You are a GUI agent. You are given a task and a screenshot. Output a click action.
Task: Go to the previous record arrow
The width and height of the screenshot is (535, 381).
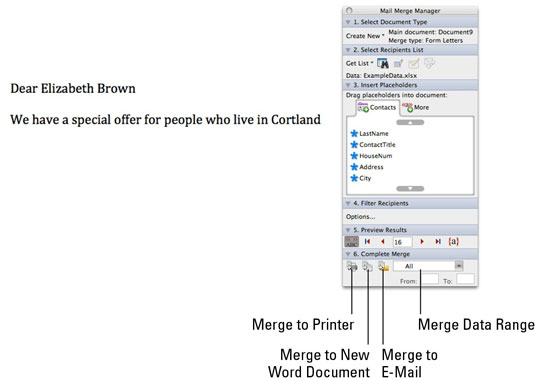[x=383, y=241]
